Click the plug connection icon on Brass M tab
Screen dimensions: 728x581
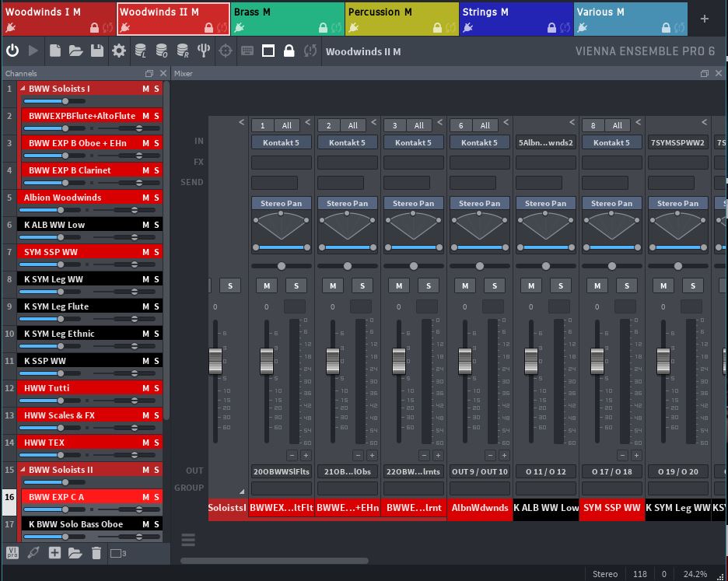(x=240, y=28)
